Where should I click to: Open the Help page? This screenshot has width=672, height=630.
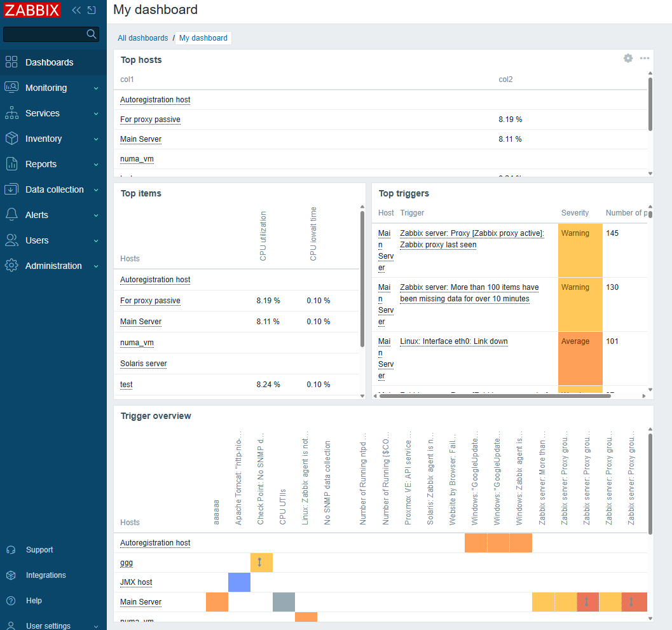pyautogui.click(x=34, y=601)
